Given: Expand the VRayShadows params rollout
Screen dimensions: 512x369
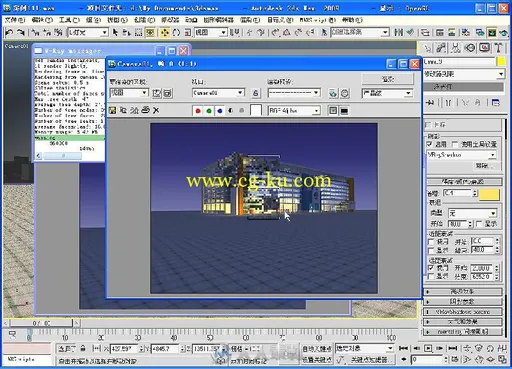Looking at the screenshot, I should coord(463,312).
